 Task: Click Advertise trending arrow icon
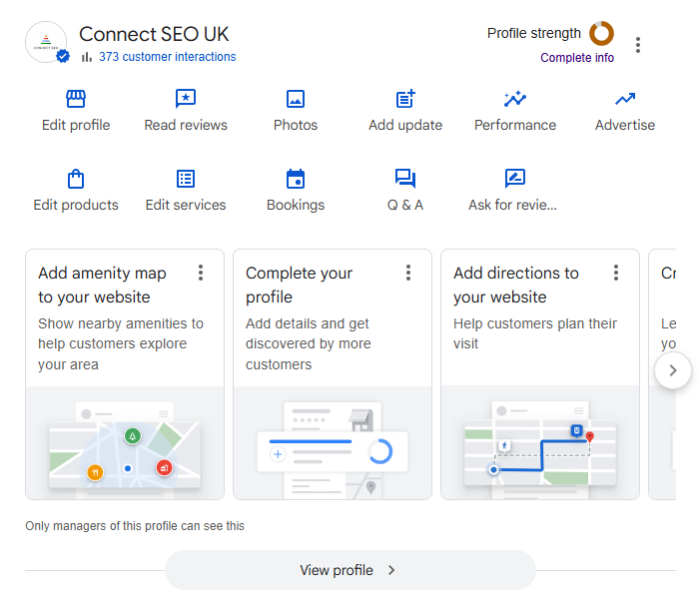(625, 99)
